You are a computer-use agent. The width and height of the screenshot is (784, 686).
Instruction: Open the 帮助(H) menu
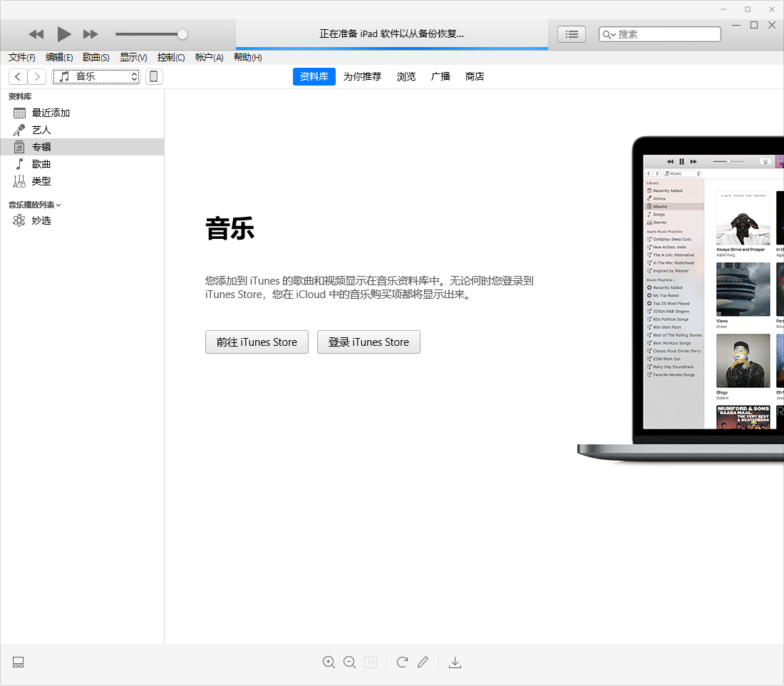point(248,58)
